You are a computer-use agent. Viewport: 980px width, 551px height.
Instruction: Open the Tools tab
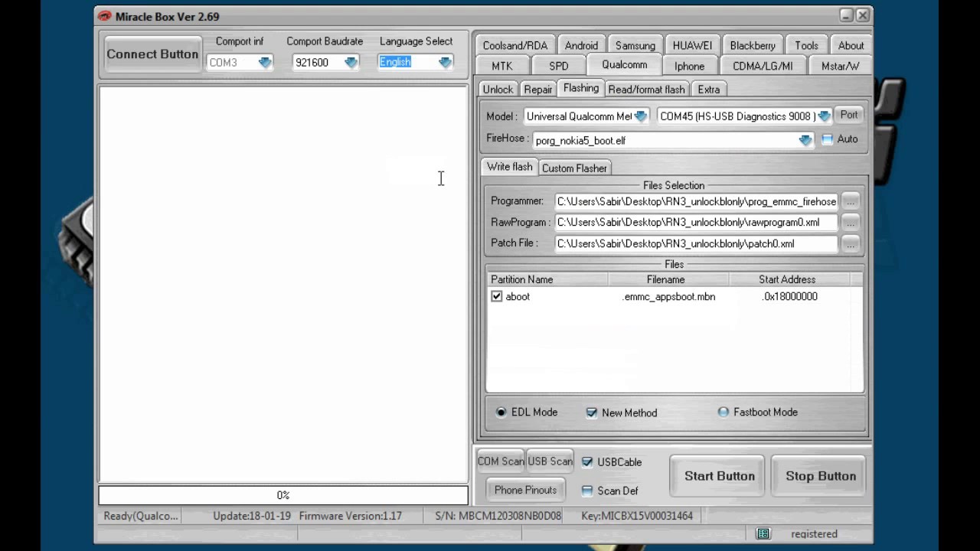806,46
